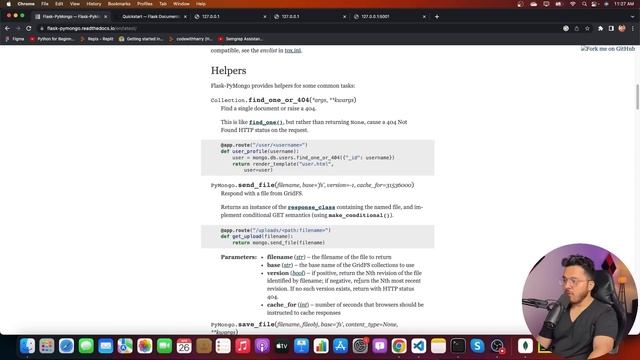
Task: Open Maps from the dock
Action: pyautogui.click(x=125, y=346)
